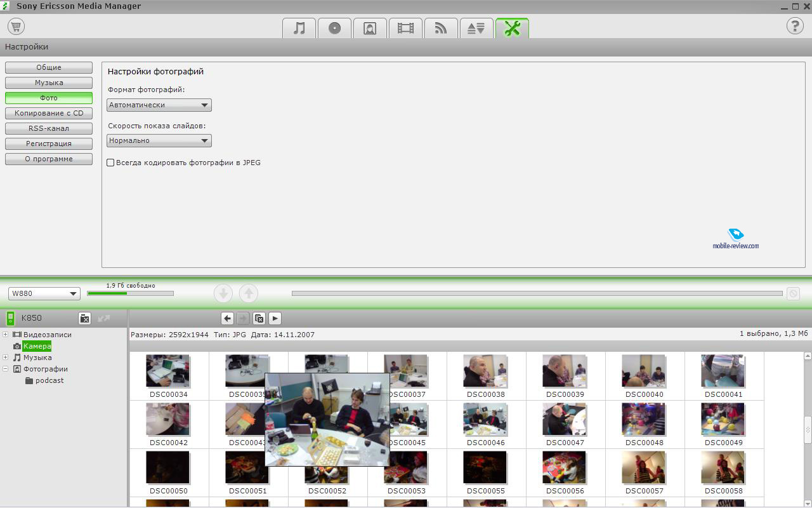This screenshot has height=508, width=812.
Task: Go to previous photo arrow
Action: [227, 318]
